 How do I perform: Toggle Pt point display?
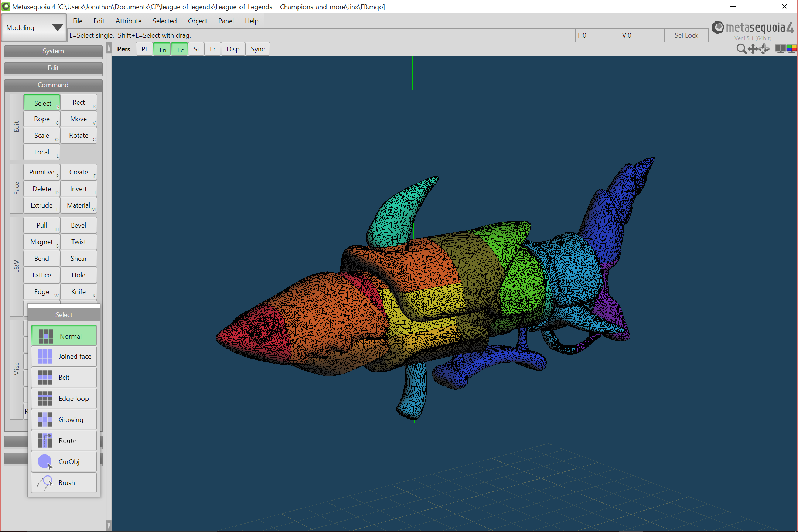coord(144,49)
